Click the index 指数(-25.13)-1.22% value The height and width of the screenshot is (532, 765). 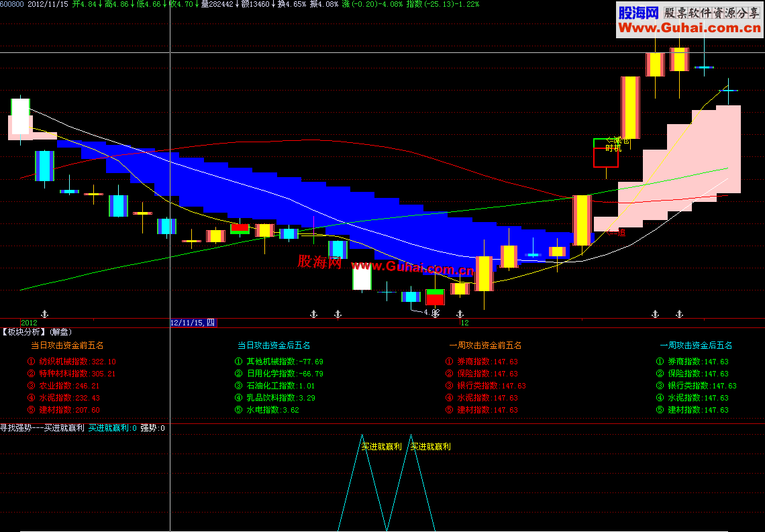442,4
